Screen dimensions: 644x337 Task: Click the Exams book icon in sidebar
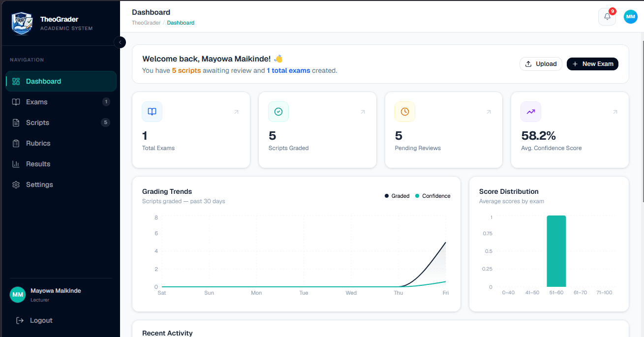pos(16,102)
